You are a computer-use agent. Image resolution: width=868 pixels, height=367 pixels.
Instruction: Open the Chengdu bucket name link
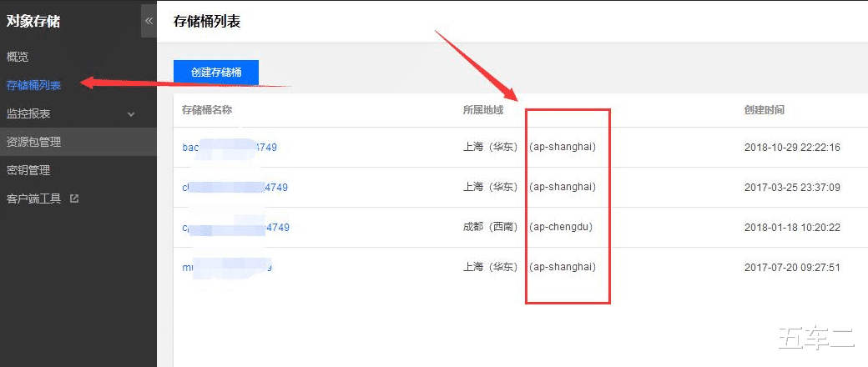pyautogui.click(x=236, y=227)
